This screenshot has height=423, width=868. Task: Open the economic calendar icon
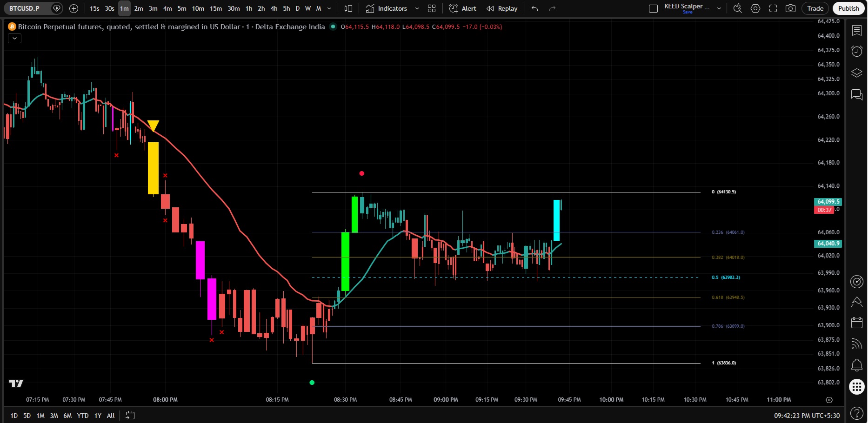(x=856, y=323)
